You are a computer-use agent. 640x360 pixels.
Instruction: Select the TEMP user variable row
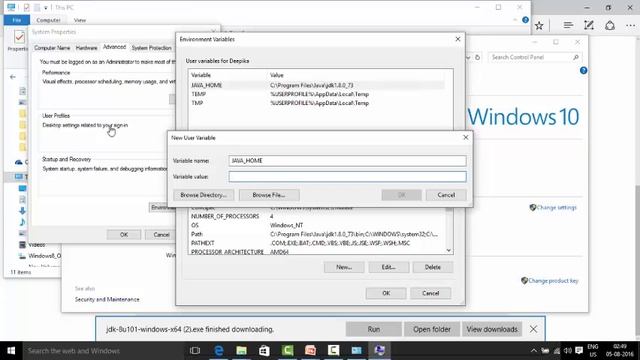tap(317, 94)
